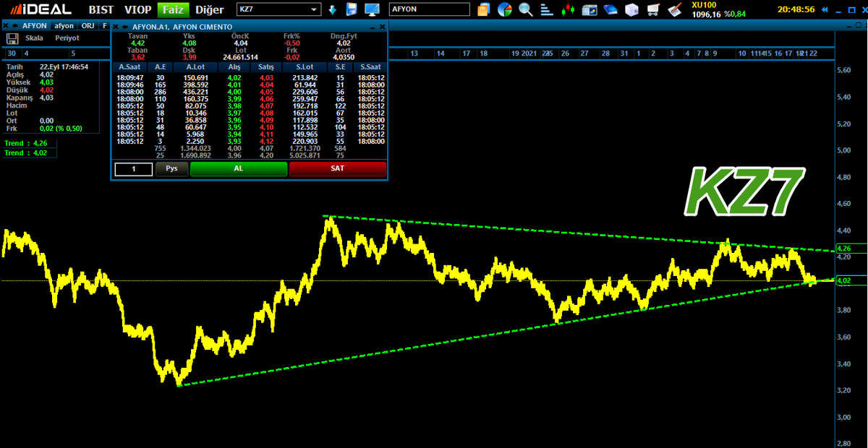
Task: Click the lot quantity field showing 1
Action: point(134,168)
